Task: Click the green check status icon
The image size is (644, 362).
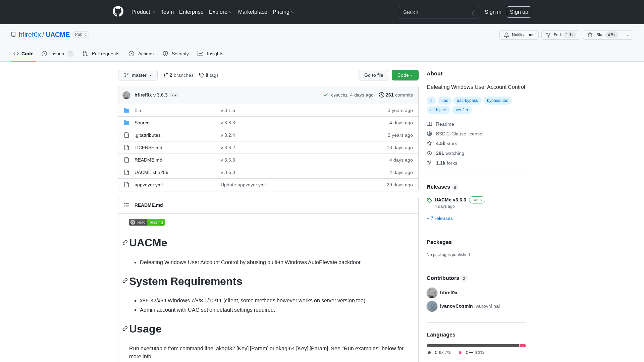Action: point(325,95)
